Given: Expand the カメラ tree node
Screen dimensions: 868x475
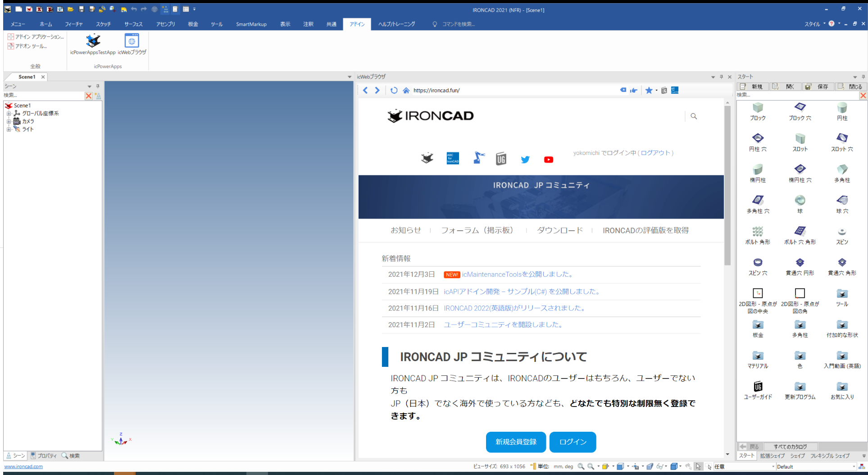Looking at the screenshot, I should click(9, 121).
